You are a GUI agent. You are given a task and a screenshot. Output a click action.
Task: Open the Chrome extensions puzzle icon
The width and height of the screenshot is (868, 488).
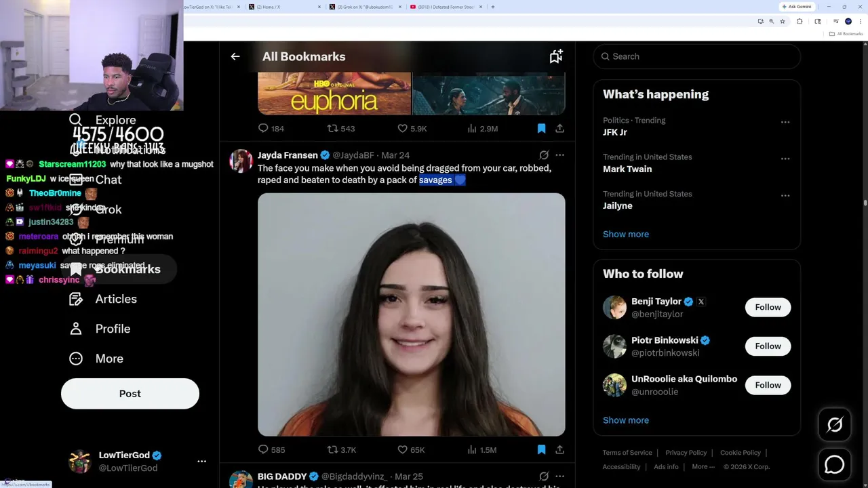point(800,22)
